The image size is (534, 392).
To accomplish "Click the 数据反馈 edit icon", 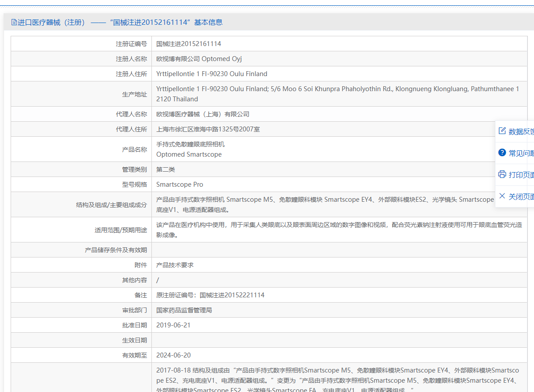I will point(502,131).
